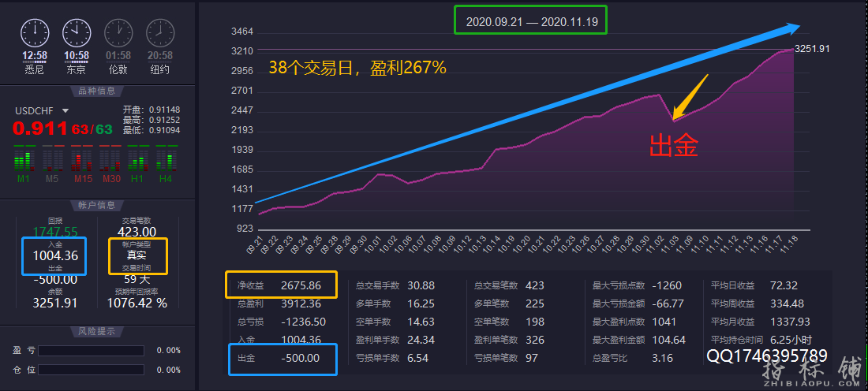Click the 仓位 progress bar
The height and width of the screenshot is (391, 868).
tap(91, 369)
